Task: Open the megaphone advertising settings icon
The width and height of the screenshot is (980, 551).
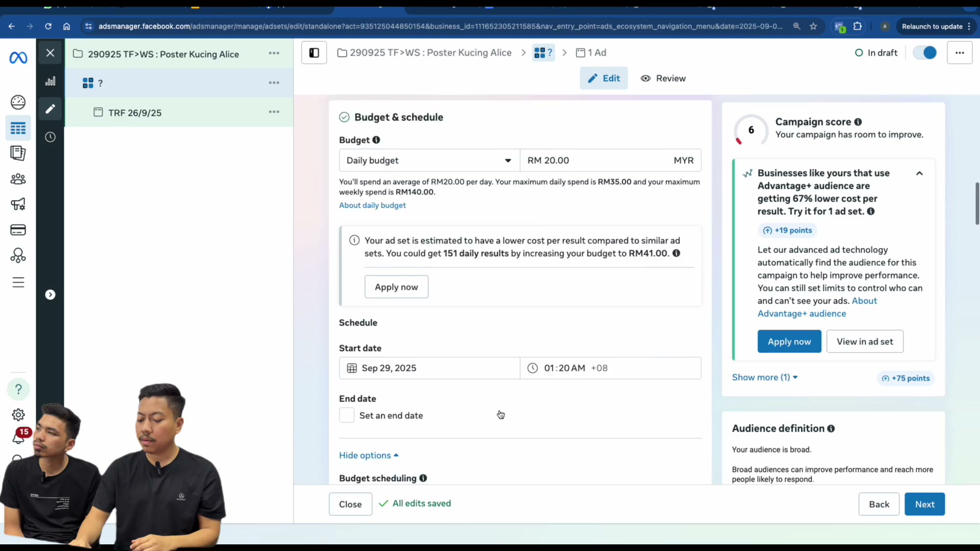Action: [x=18, y=205]
